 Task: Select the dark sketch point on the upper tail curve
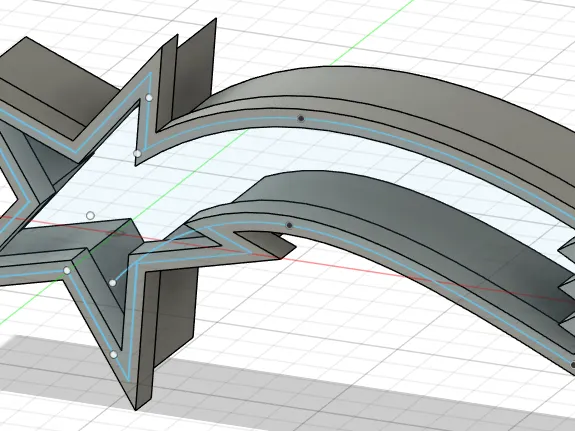301,118
